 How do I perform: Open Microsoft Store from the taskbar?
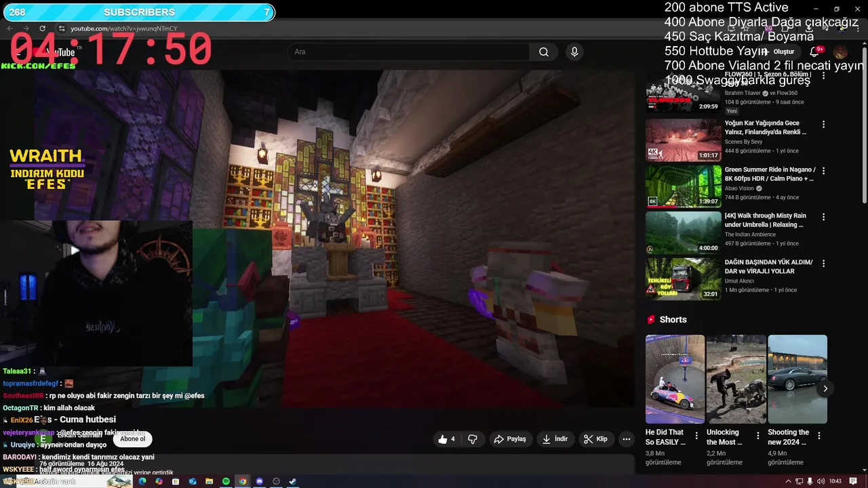click(176, 481)
